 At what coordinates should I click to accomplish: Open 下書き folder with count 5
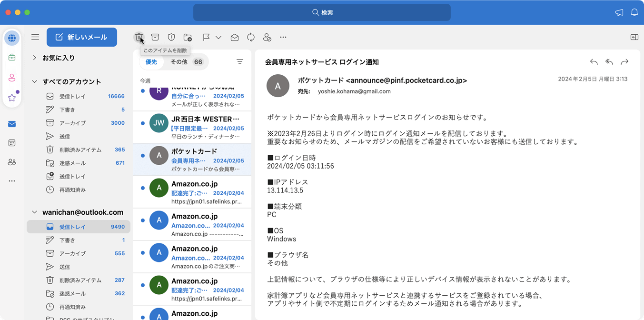(79, 110)
